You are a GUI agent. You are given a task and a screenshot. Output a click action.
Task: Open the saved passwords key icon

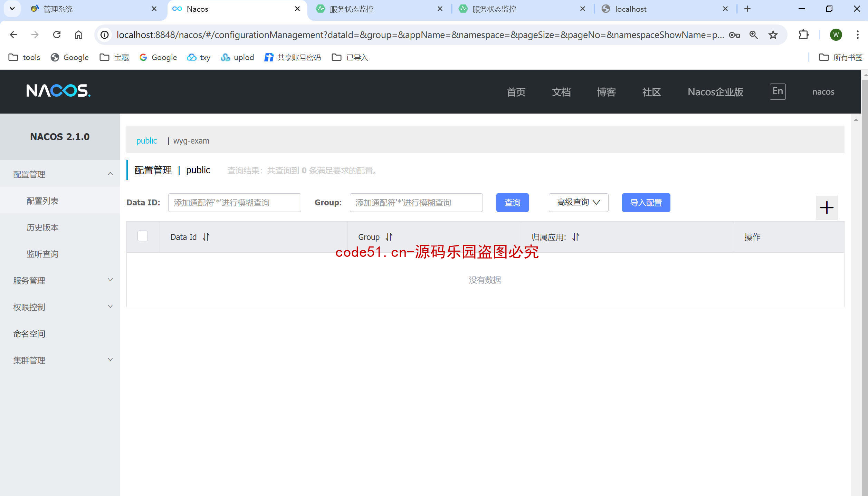click(734, 35)
